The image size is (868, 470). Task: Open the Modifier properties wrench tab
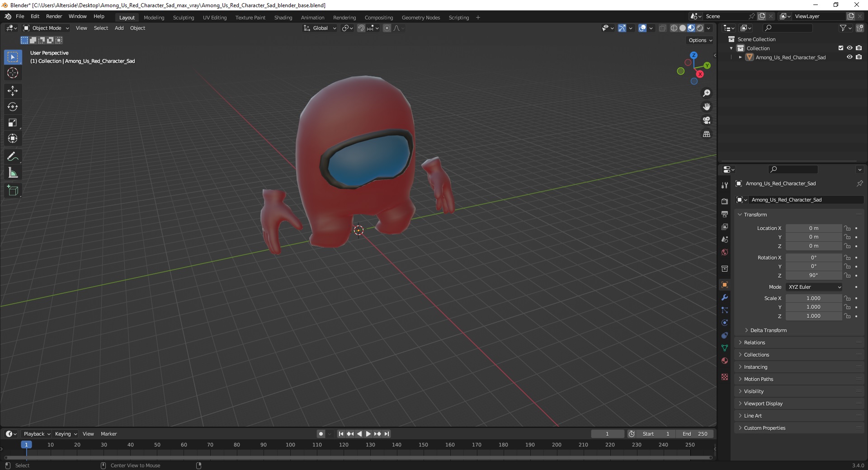(725, 297)
